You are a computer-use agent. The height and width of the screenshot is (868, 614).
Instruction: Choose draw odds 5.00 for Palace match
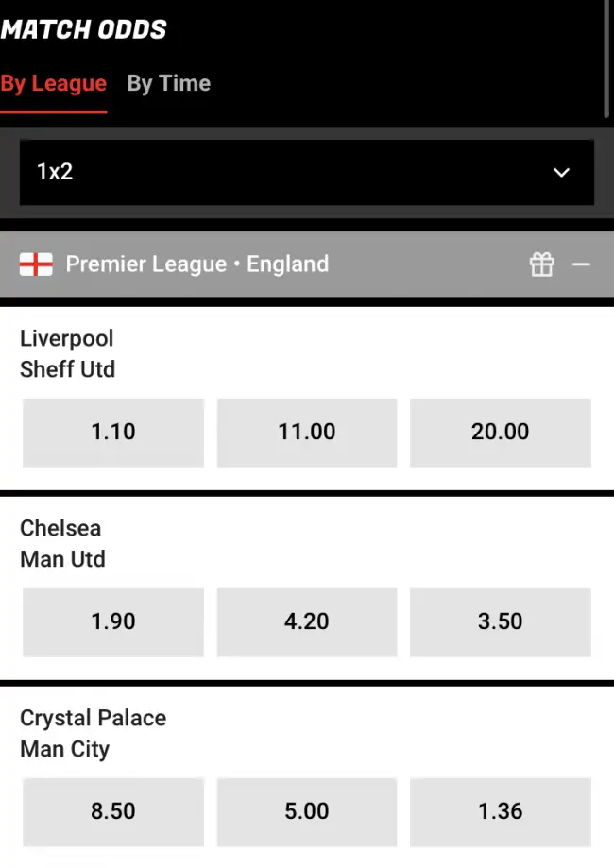click(307, 811)
